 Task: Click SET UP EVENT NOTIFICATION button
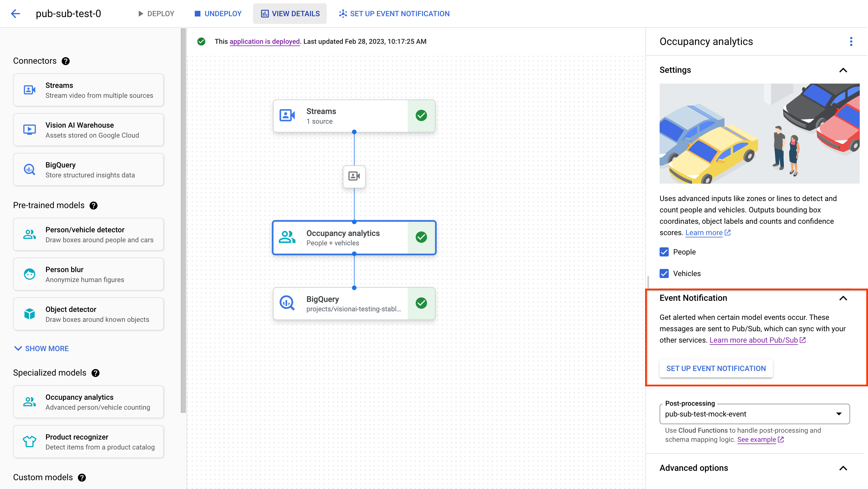coord(715,368)
